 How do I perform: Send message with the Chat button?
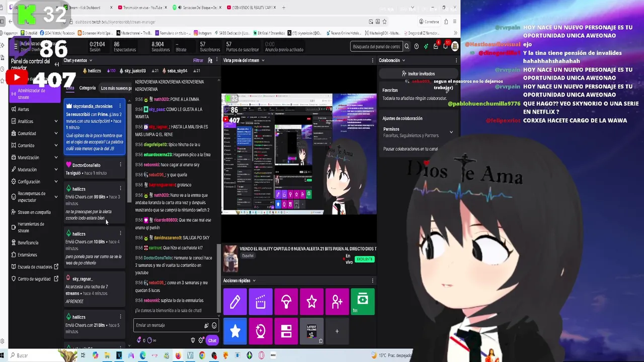click(212, 340)
